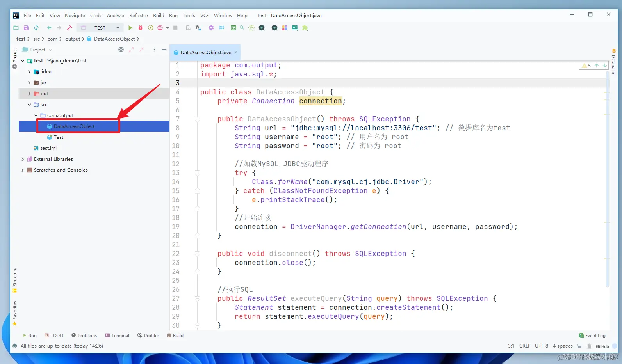Click the src breadcrumb in navigation bar
This screenshot has width=622, height=364.
36,39
